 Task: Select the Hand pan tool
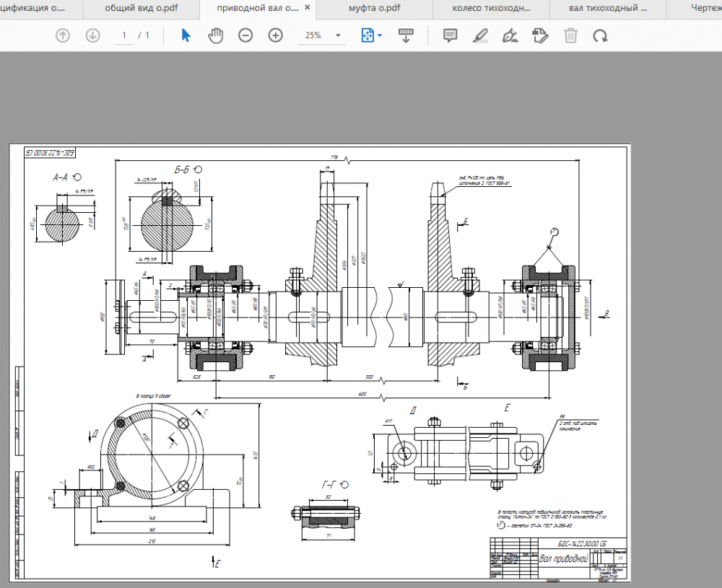[215, 35]
